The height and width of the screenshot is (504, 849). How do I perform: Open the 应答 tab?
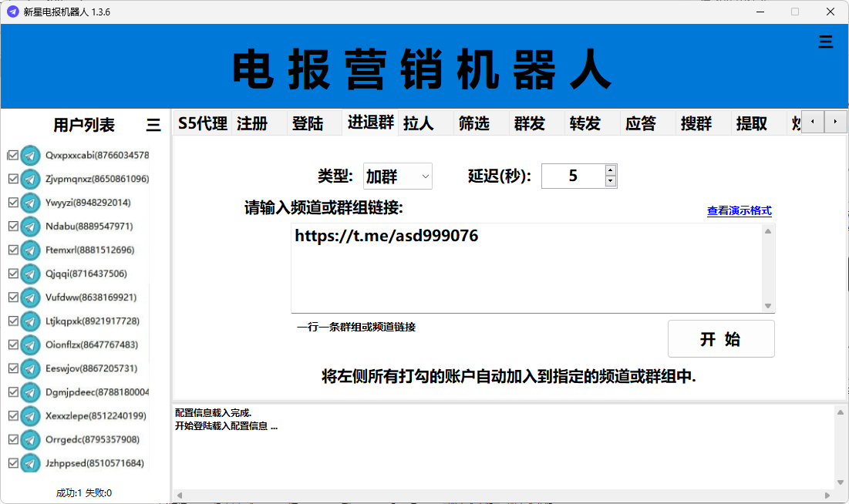pyautogui.click(x=648, y=123)
